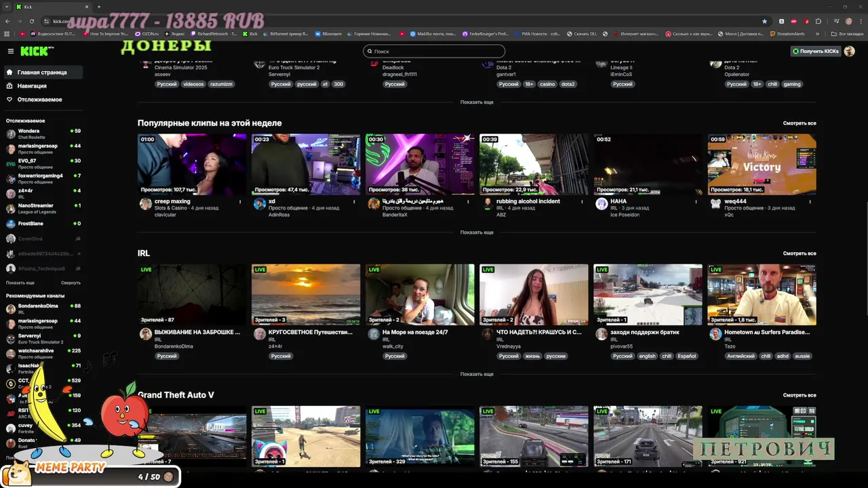Play the weq444 Victory clip thumbnail
The width and height of the screenshot is (868, 488).
click(762, 164)
